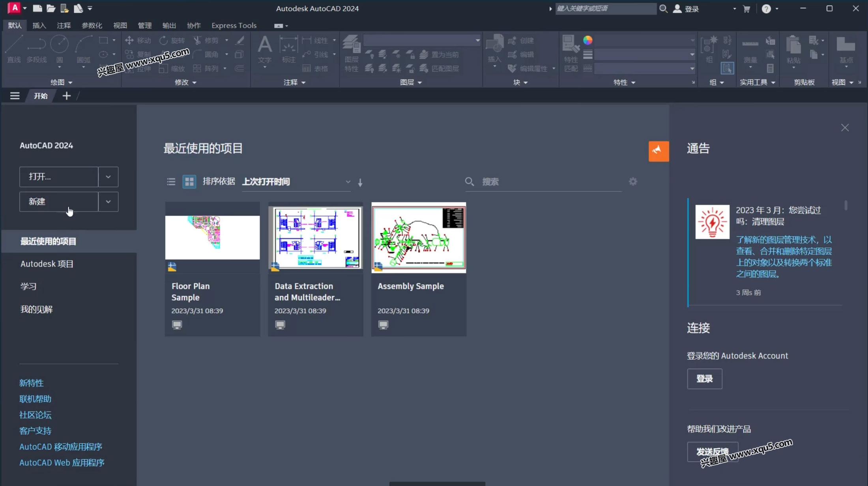Expand the Properties (特性) panel
This screenshot has height=486, width=868.
(x=624, y=82)
